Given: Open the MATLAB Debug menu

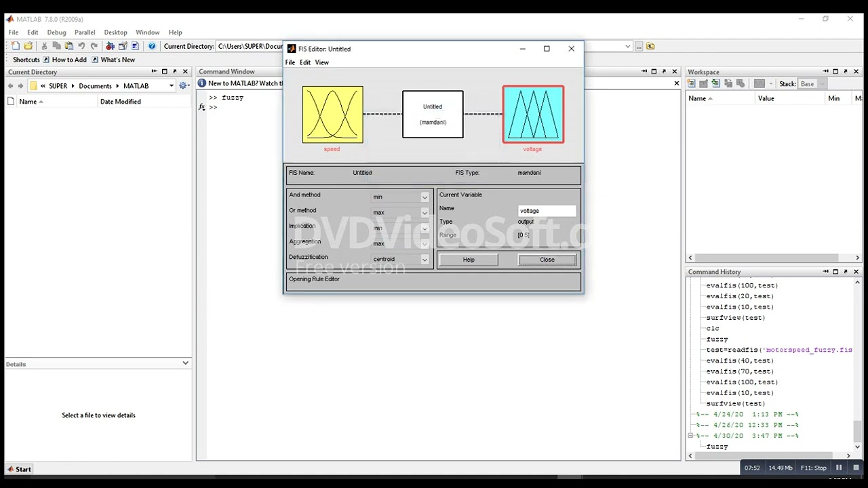Looking at the screenshot, I should [x=56, y=32].
